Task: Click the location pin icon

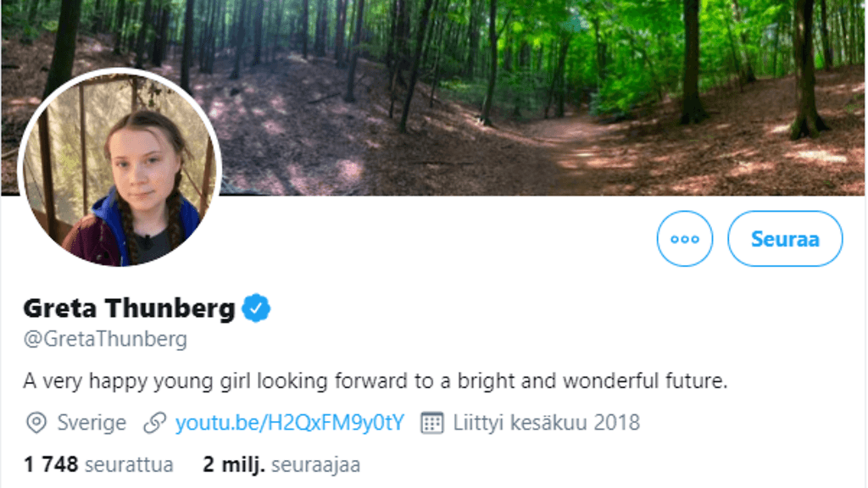Action: 36,422
